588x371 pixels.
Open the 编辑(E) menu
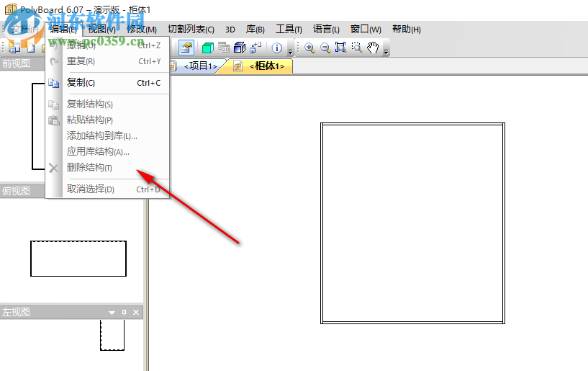coord(63,30)
